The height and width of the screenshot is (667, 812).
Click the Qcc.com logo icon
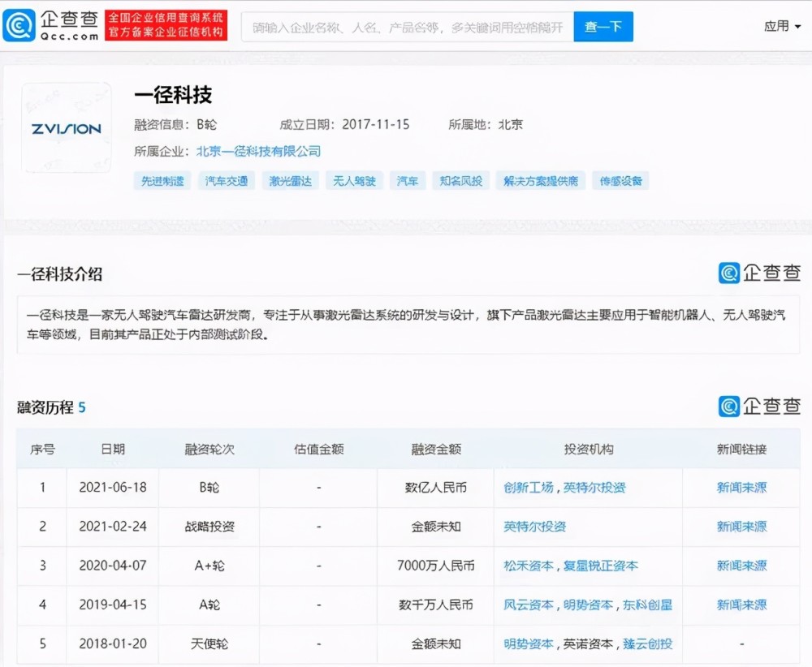coord(19,26)
